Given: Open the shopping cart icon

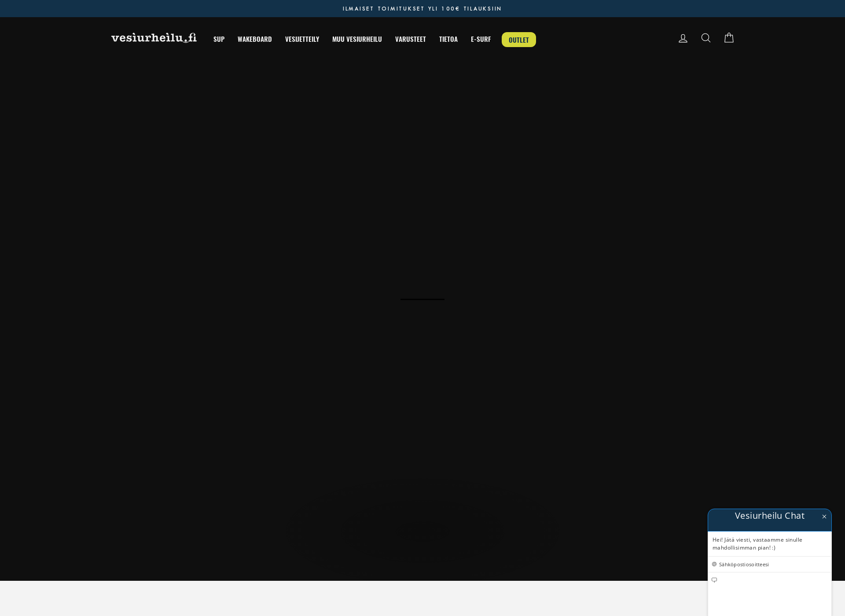Looking at the screenshot, I should pos(729,38).
